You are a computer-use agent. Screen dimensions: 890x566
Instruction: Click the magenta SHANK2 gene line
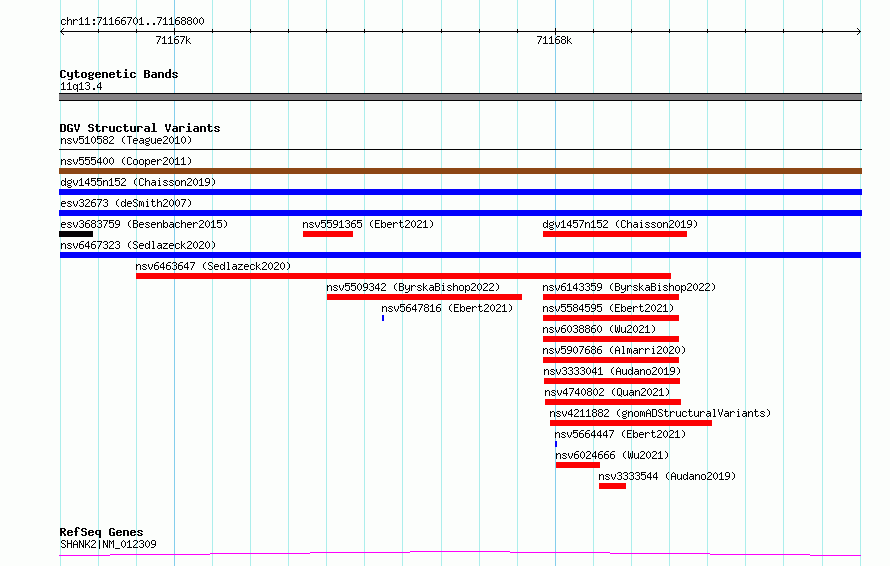tap(460, 553)
